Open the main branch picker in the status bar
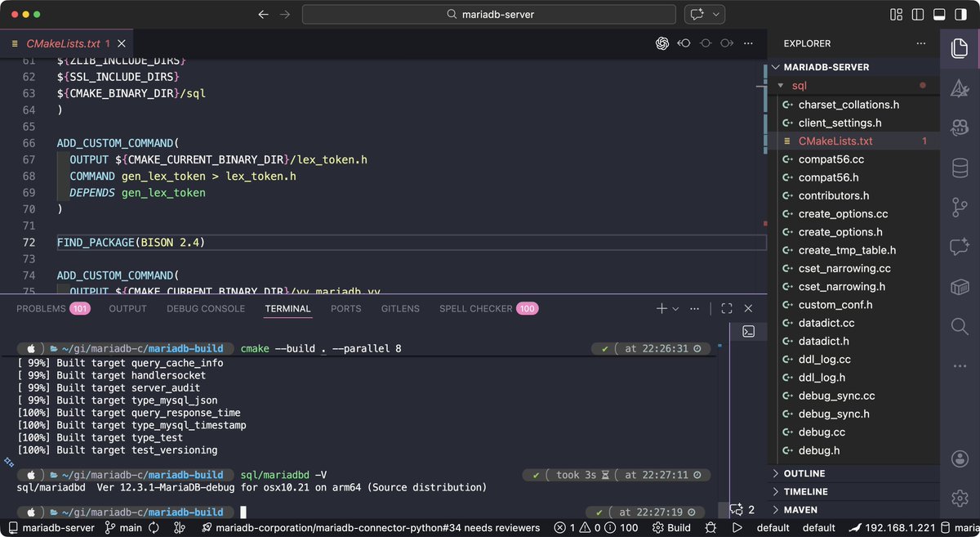Viewport: 980px width, 537px height. (x=123, y=528)
